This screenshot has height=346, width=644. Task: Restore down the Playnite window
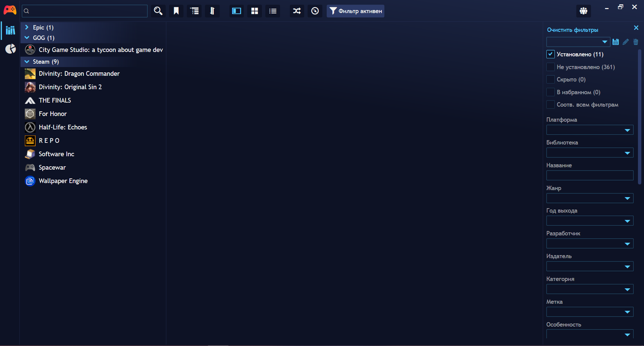621,7
